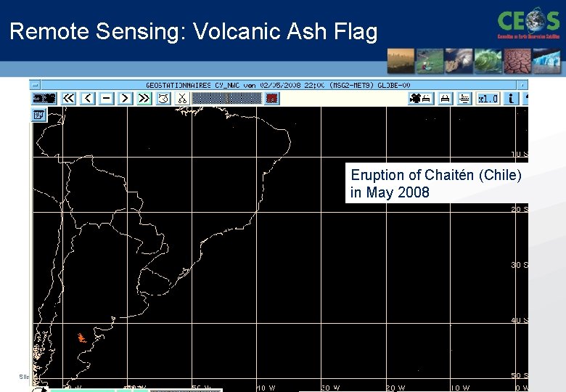Change the x1.0 zoom factor field
The height and width of the screenshot is (392, 566).
click(x=488, y=99)
